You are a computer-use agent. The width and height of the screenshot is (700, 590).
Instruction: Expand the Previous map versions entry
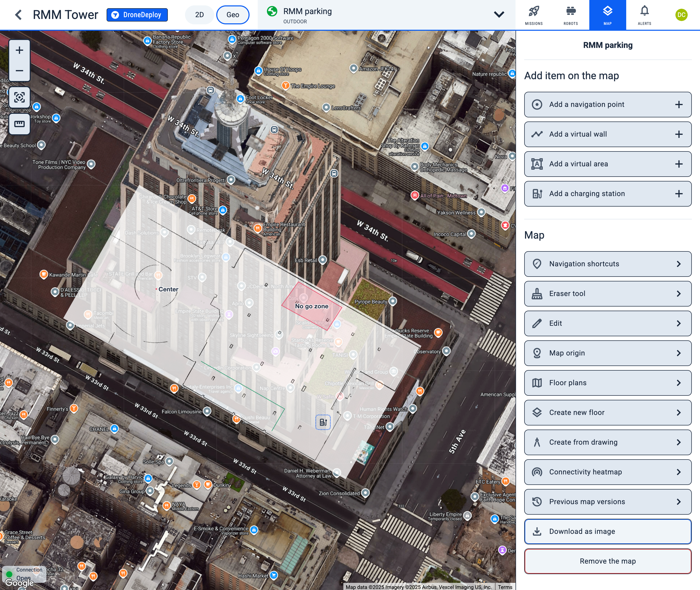coord(608,502)
